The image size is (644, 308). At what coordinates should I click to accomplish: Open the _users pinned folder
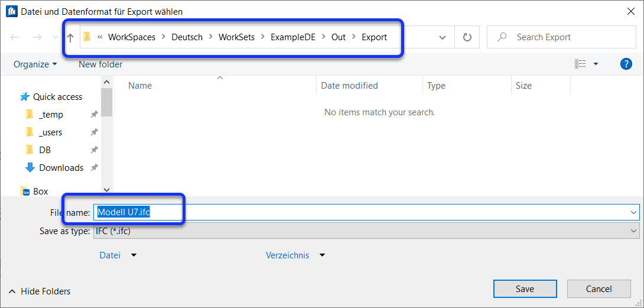(51, 132)
